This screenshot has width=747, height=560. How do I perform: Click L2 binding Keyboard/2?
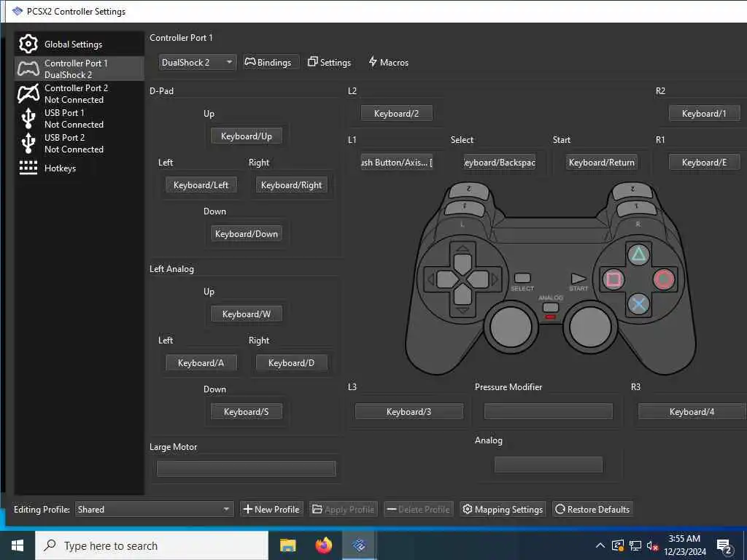click(x=396, y=113)
